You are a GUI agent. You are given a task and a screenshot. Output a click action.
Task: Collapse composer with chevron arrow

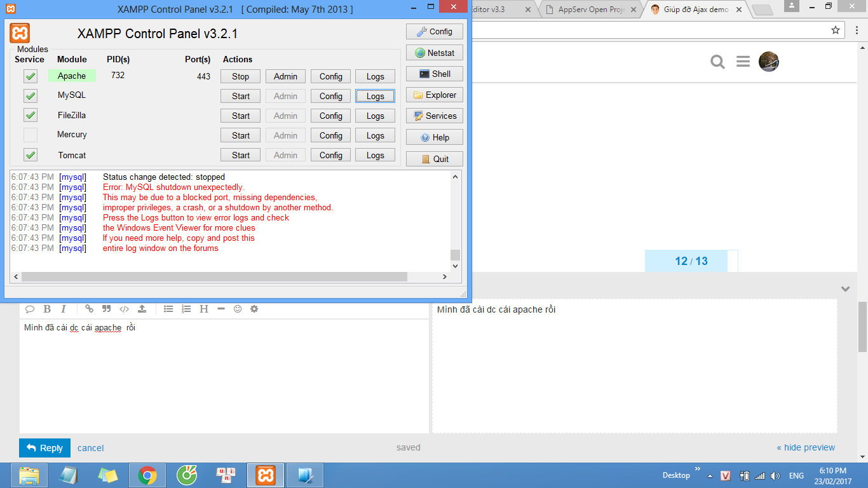[845, 288]
